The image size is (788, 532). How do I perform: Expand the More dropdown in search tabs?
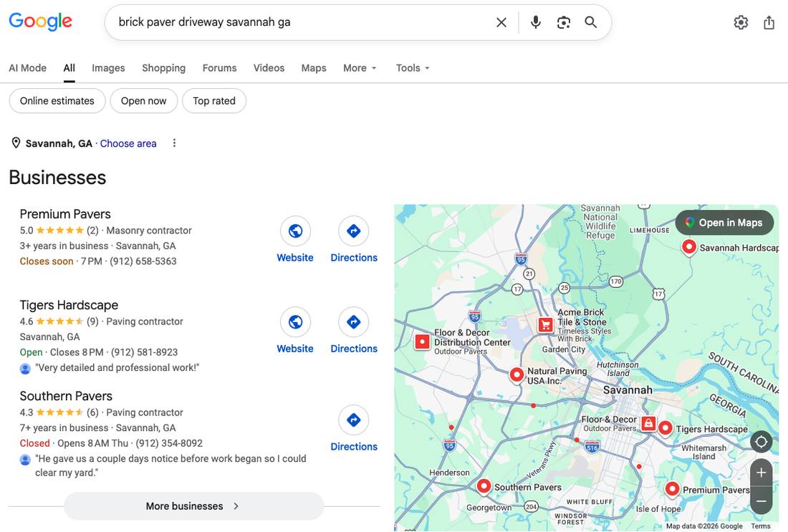coord(360,68)
